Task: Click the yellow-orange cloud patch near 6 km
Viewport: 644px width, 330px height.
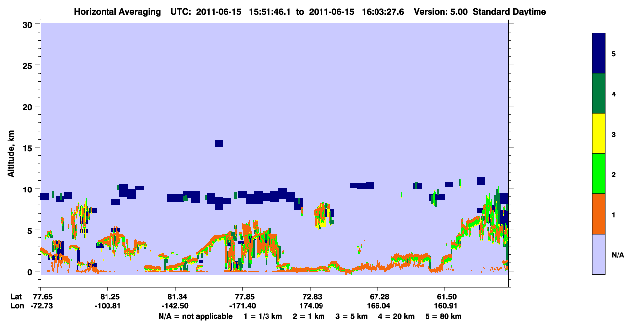Action: tap(322, 215)
